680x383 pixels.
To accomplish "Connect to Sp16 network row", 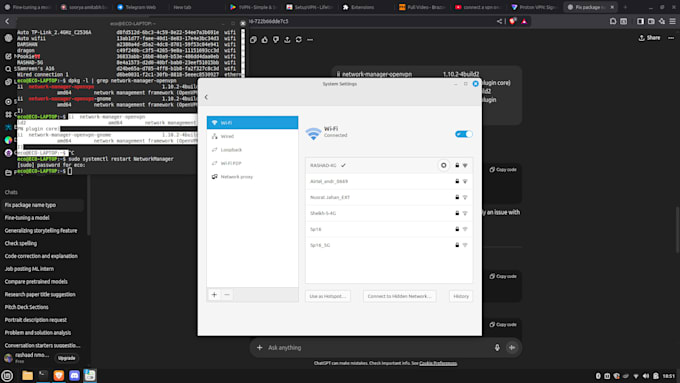I will 389,229.
